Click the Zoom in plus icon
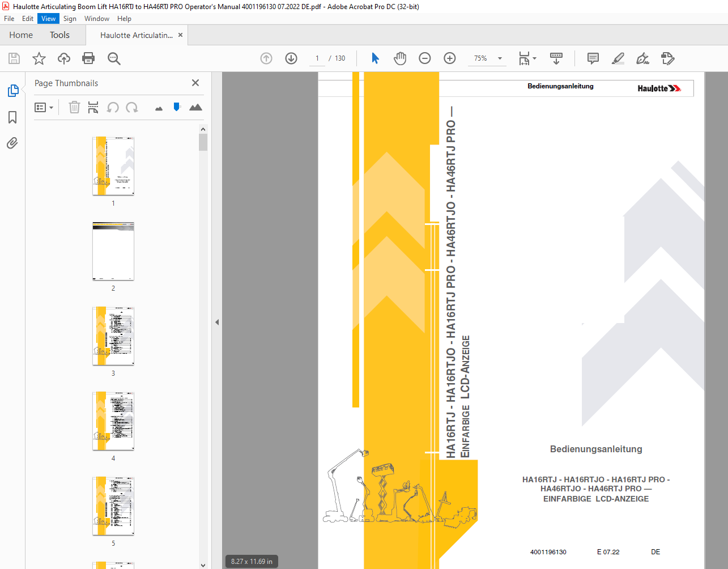 pyautogui.click(x=450, y=58)
